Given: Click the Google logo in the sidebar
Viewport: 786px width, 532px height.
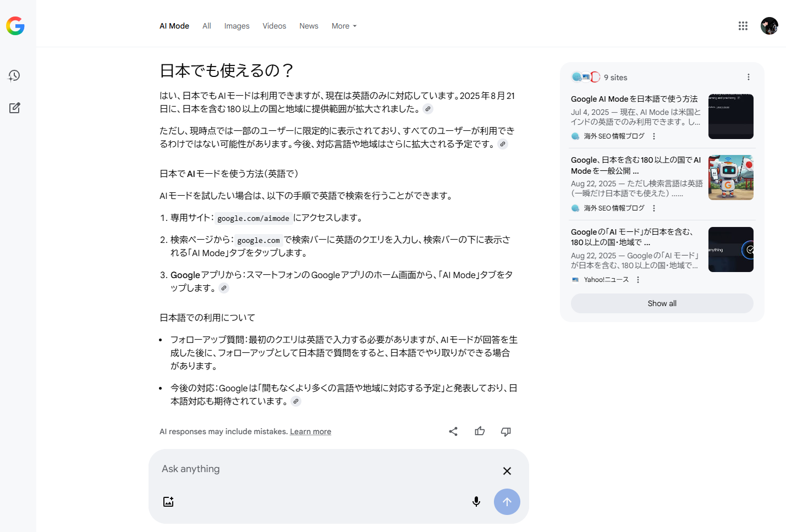Looking at the screenshot, I should point(15,26).
